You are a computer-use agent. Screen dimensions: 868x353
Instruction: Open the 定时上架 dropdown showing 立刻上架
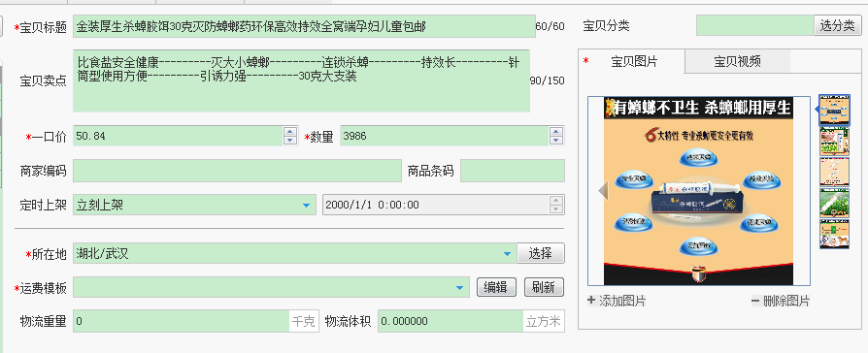(306, 206)
